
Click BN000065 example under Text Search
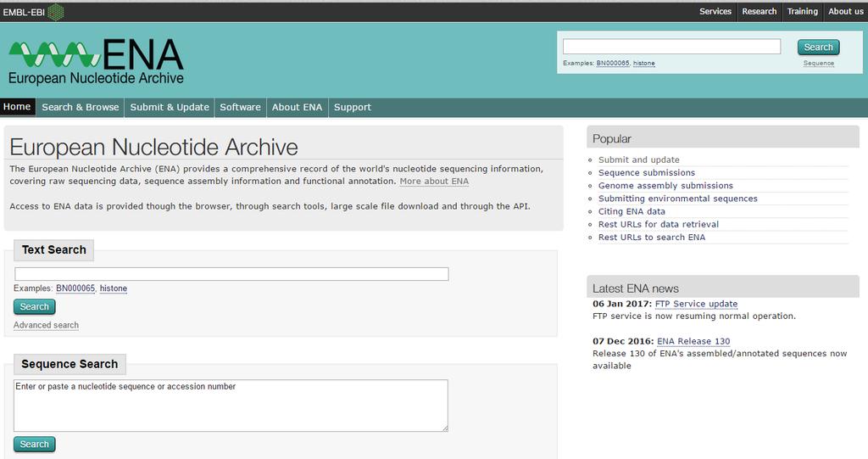pyautogui.click(x=75, y=288)
